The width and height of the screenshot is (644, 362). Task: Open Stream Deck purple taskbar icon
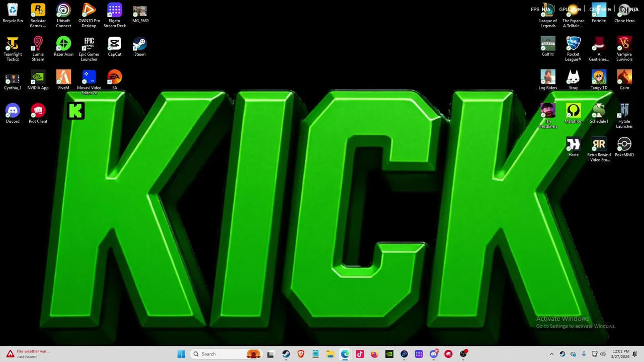419,354
